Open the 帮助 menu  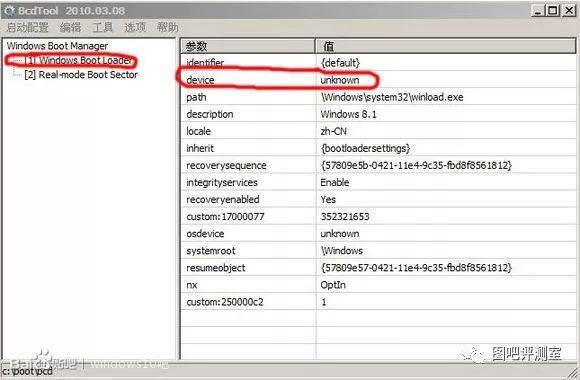pyautogui.click(x=168, y=27)
